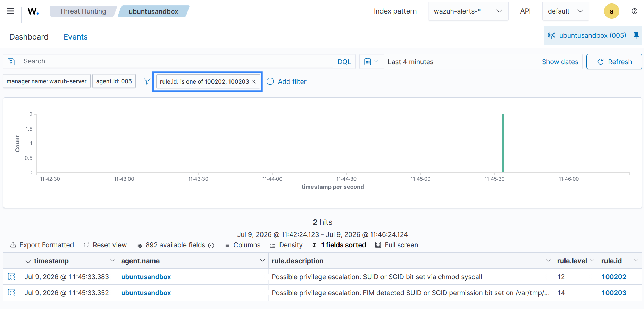
Task: Inspect the first event document details
Action: click(12, 277)
